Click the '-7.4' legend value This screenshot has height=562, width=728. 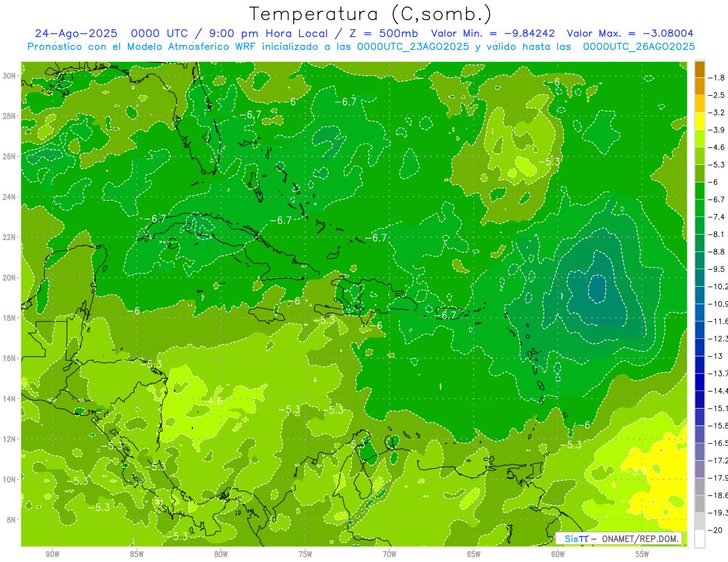pos(716,216)
